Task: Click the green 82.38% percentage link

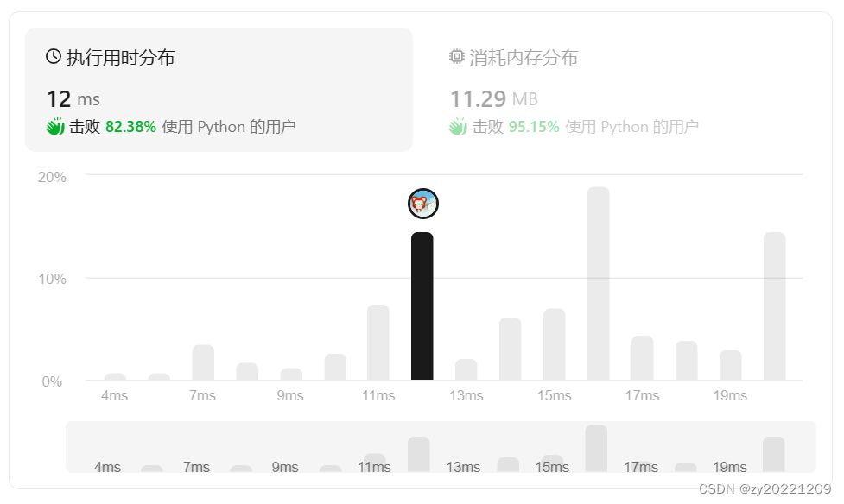Action: click(131, 126)
